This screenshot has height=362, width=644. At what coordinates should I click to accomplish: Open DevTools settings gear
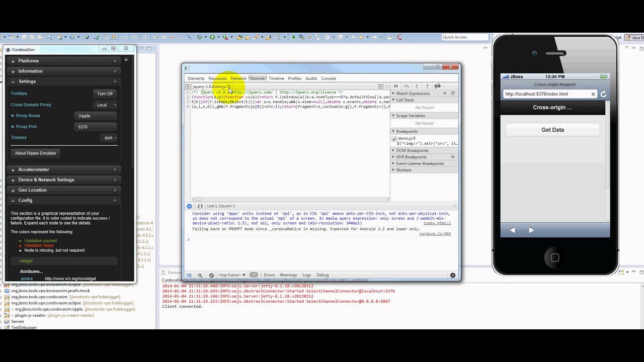pos(453,275)
